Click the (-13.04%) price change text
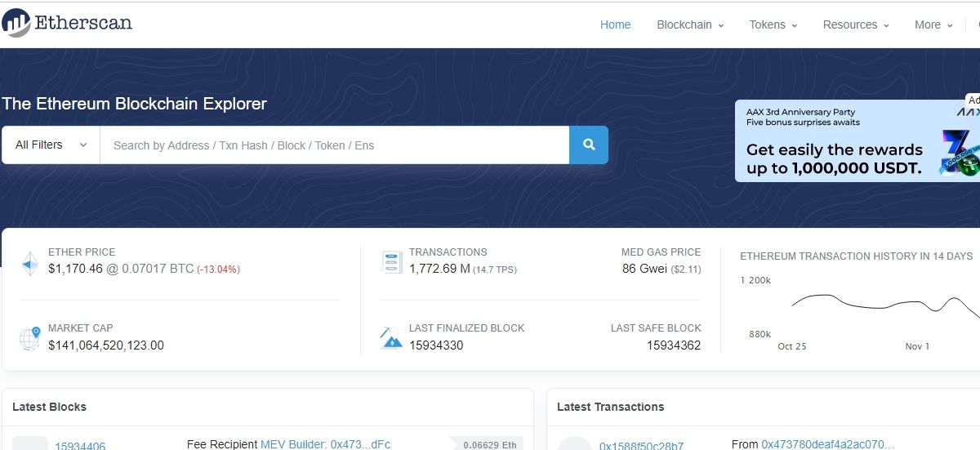 (x=218, y=269)
